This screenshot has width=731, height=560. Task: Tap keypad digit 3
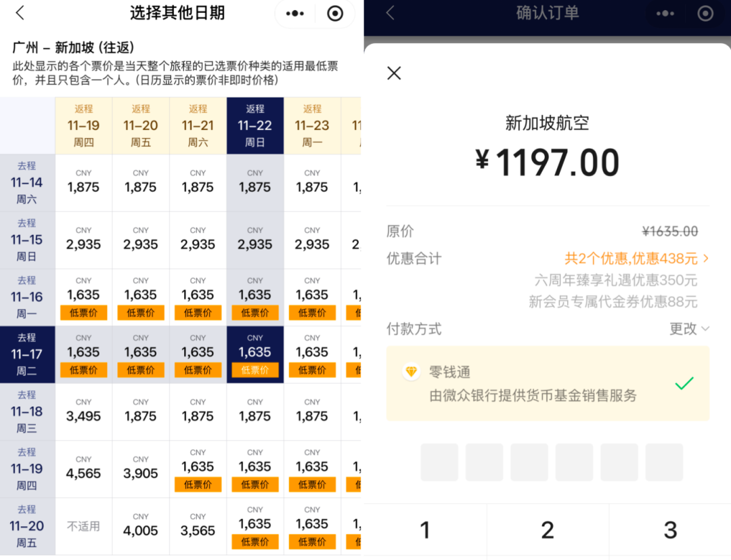point(670,531)
